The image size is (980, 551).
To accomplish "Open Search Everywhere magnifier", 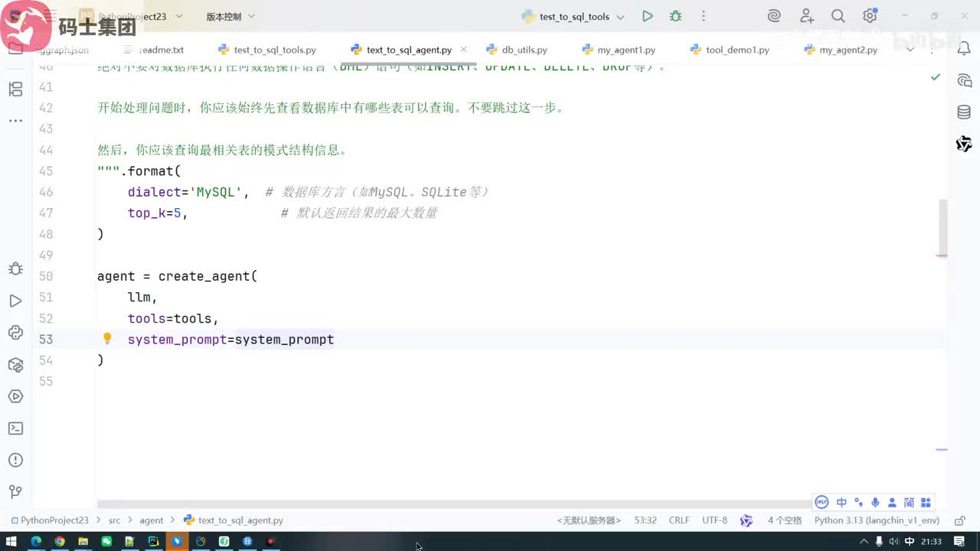I will point(838,16).
